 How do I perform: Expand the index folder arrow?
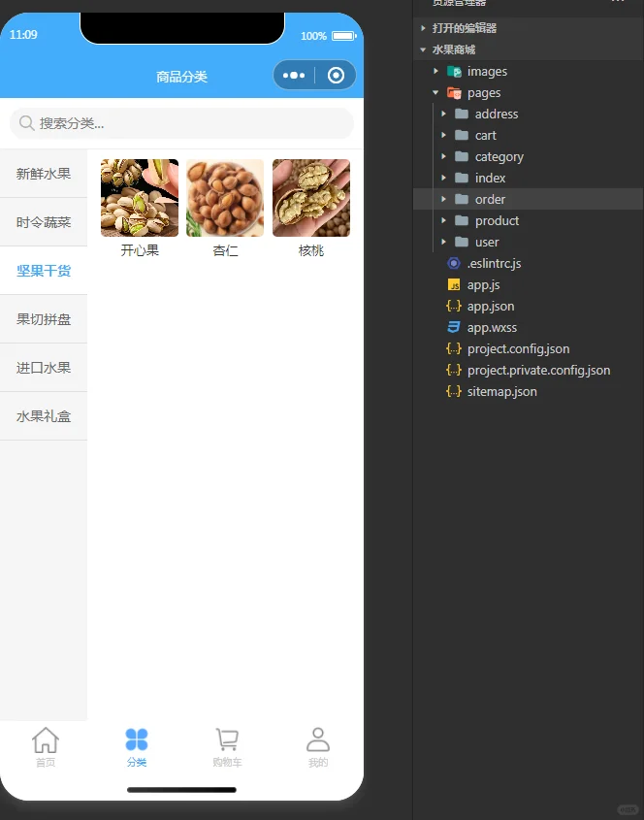(x=444, y=178)
